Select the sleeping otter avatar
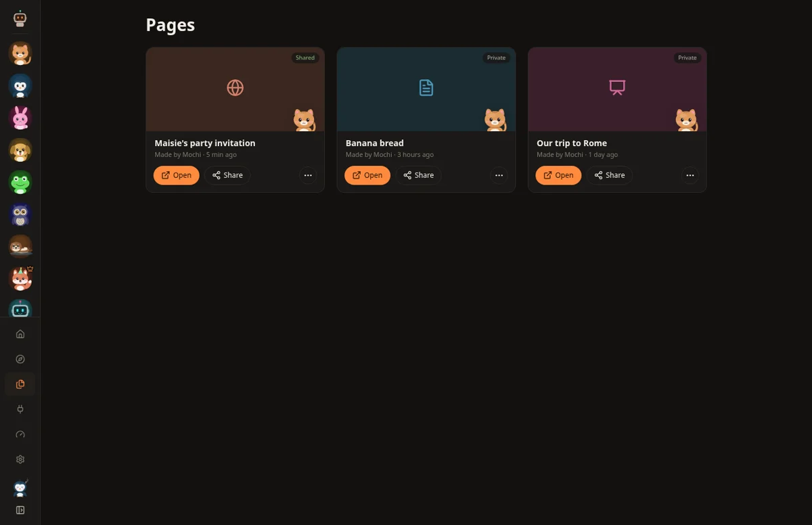The width and height of the screenshot is (812, 525). (x=20, y=247)
